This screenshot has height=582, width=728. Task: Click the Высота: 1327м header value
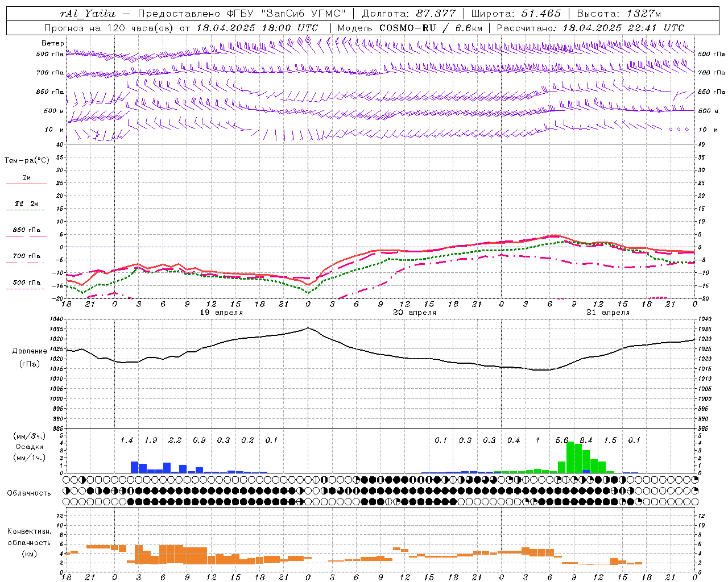coord(619,14)
